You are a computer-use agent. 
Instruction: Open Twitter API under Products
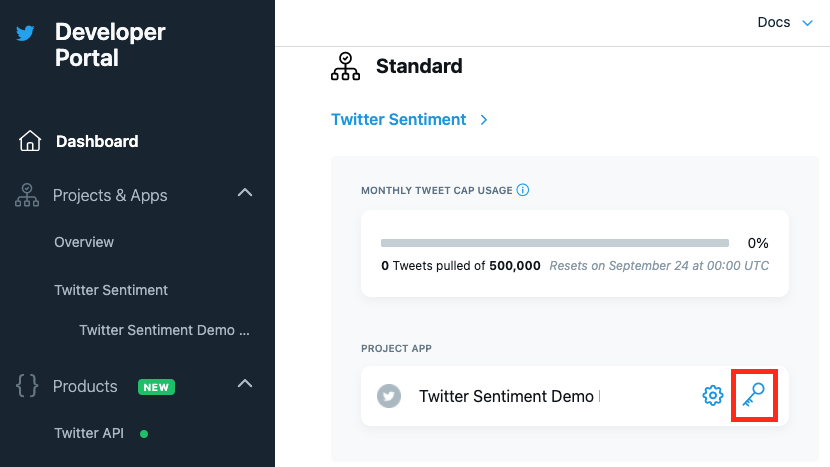[x=89, y=433]
